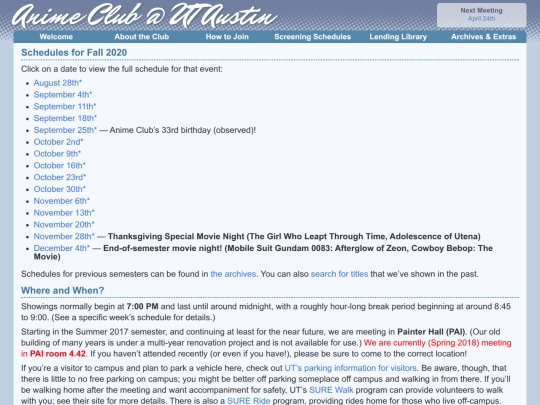Image resolution: width=540 pixels, height=405 pixels.
Task: View the November 20th schedule
Action: pyautogui.click(x=64, y=225)
